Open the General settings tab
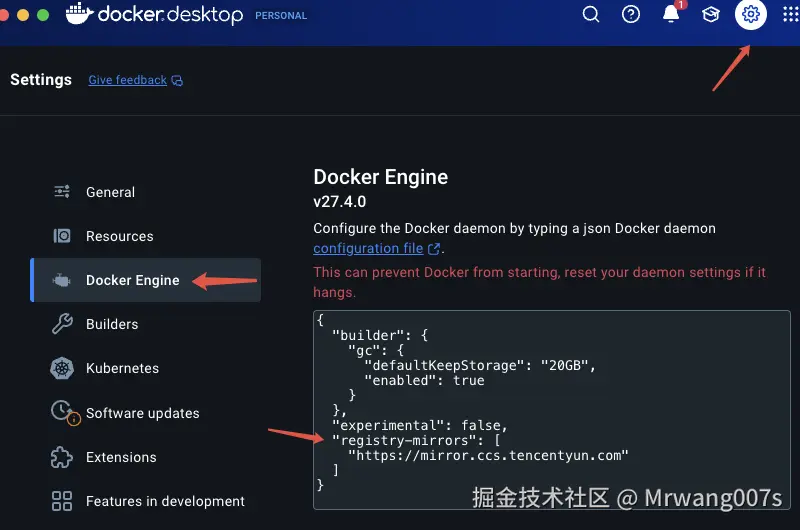The image size is (800, 530). point(145,192)
